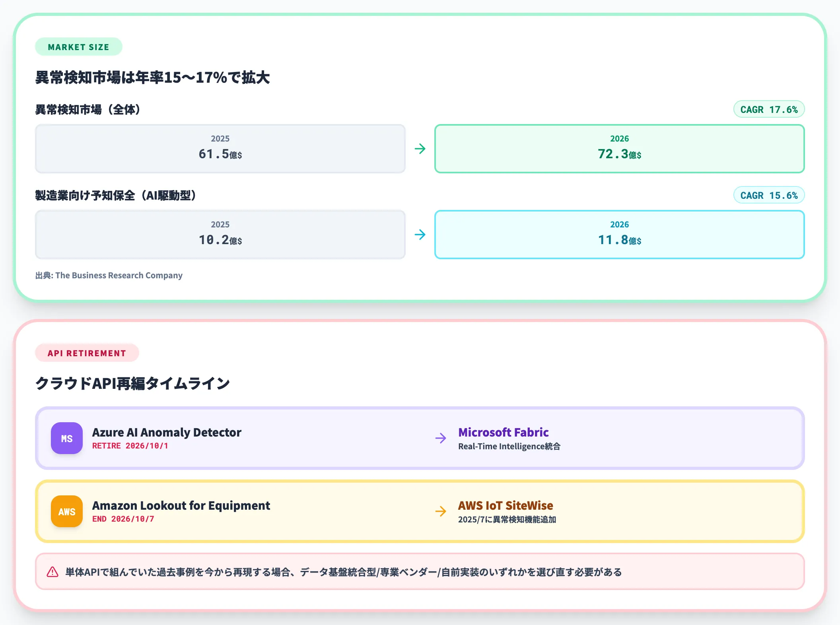
Task: Click the red warning triangle icon
Action: [x=52, y=572]
